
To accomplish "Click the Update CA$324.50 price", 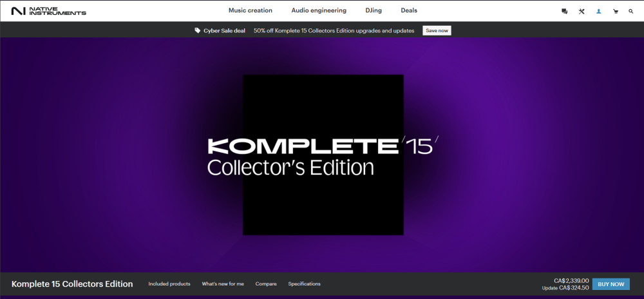I will tap(565, 287).
